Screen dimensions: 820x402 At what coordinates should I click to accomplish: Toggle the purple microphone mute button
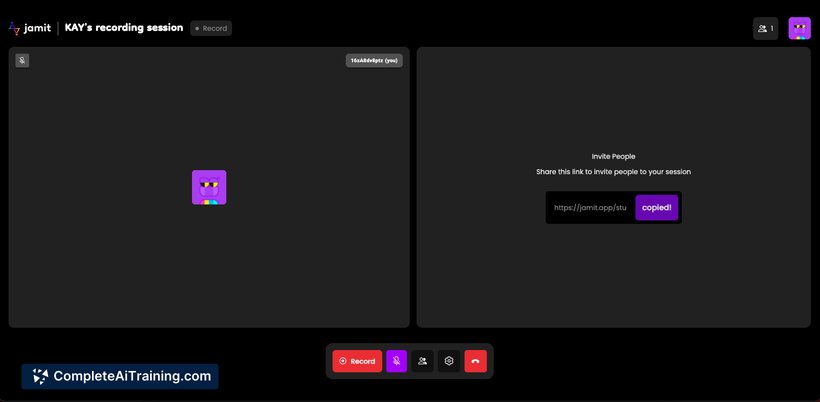(396, 361)
